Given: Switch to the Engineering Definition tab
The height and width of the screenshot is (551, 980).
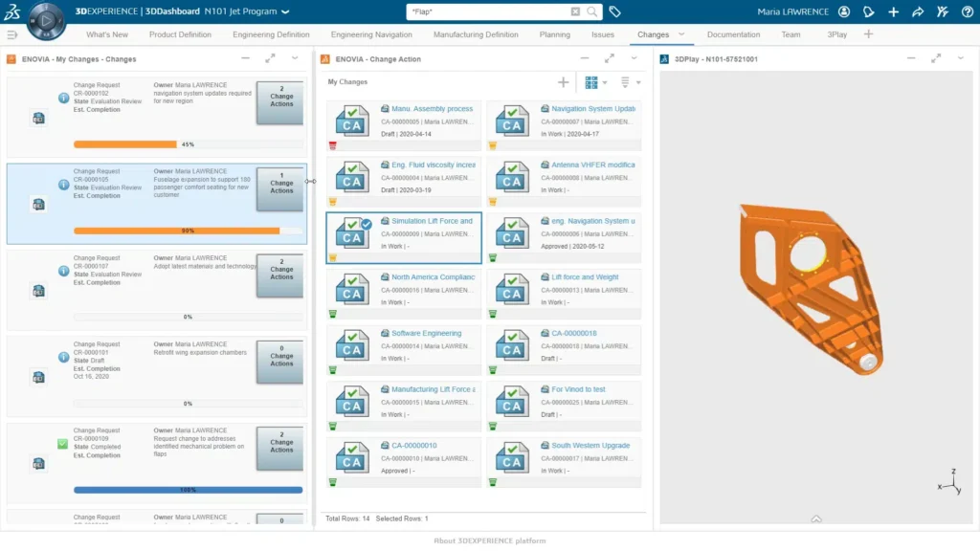Looking at the screenshot, I should 270,34.
